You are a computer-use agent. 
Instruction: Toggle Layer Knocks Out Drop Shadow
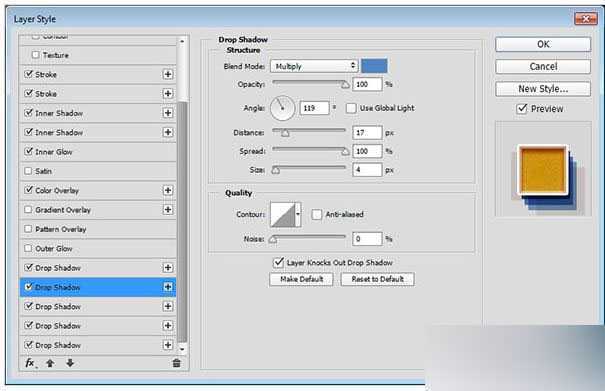point(278,262)
